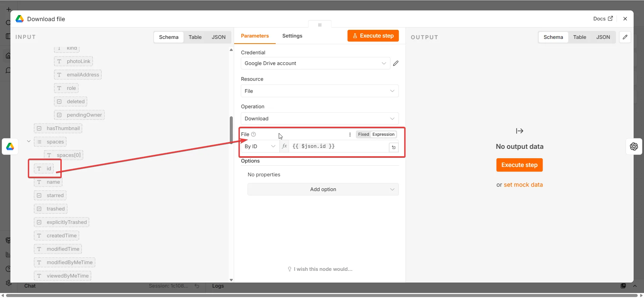Click the input schema vertical scrollbar
Screen dimensions: 644x298
pos(231,130)
